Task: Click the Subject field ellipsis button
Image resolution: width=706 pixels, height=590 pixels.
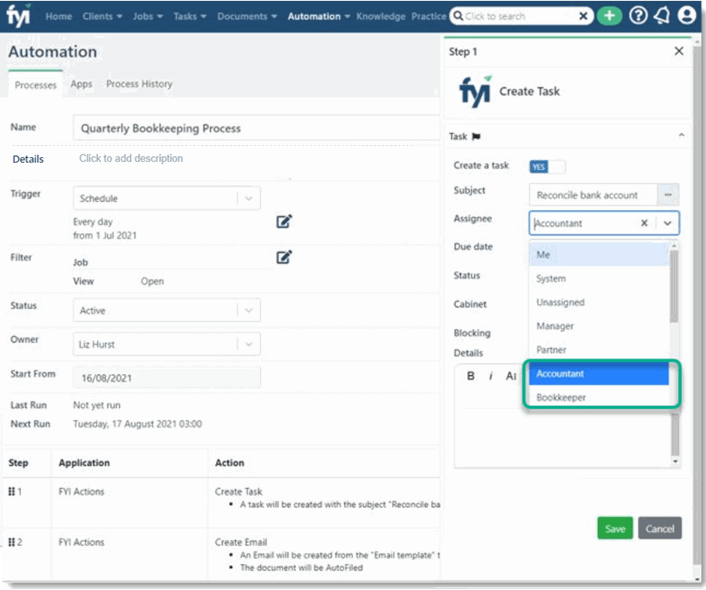Action: [x=668, y=195]
